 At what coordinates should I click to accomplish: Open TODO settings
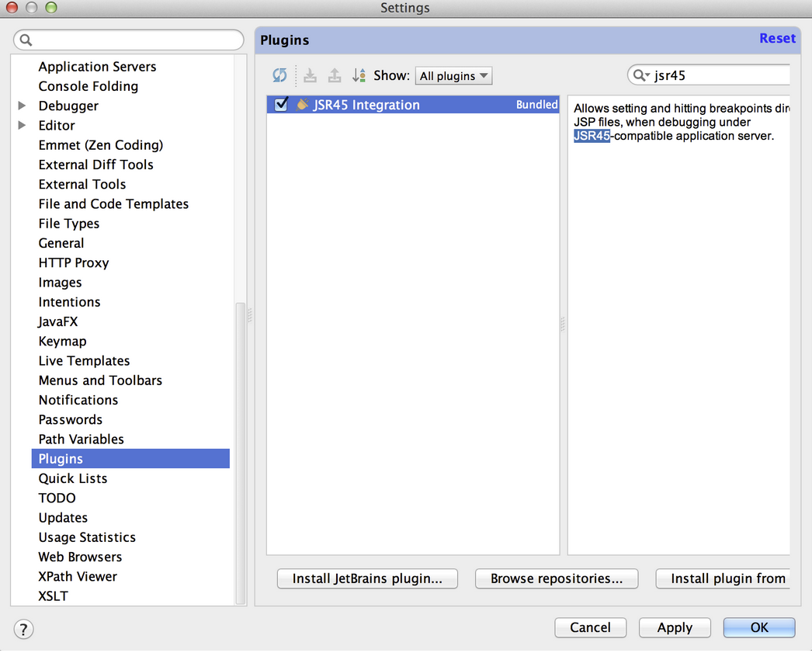click(x=57, y=498)
